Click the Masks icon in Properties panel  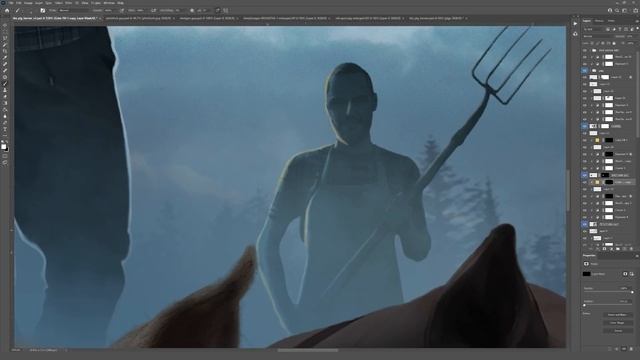click(x=586, y=264)
